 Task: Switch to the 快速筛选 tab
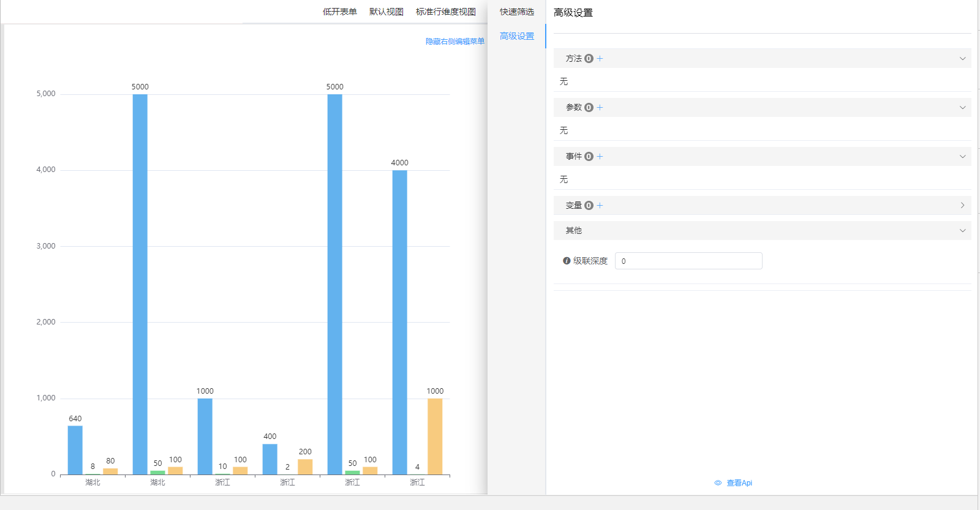516,12
